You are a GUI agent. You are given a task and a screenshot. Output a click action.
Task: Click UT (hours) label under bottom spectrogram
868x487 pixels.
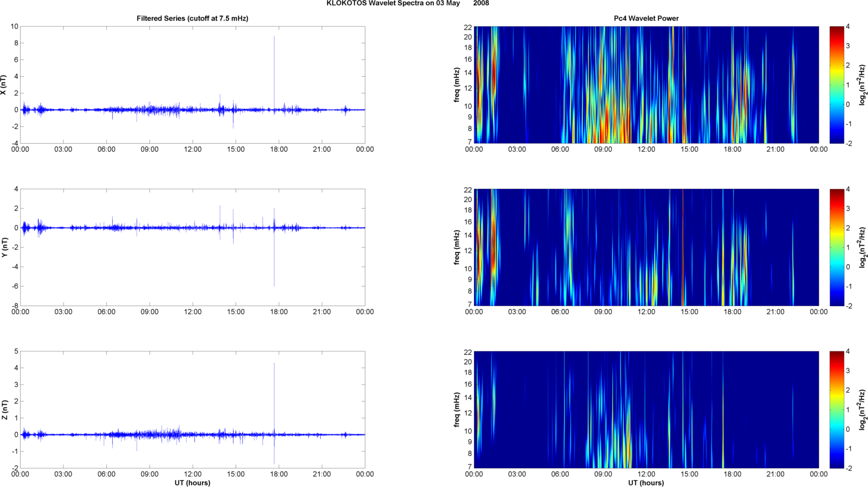(646, 483)
